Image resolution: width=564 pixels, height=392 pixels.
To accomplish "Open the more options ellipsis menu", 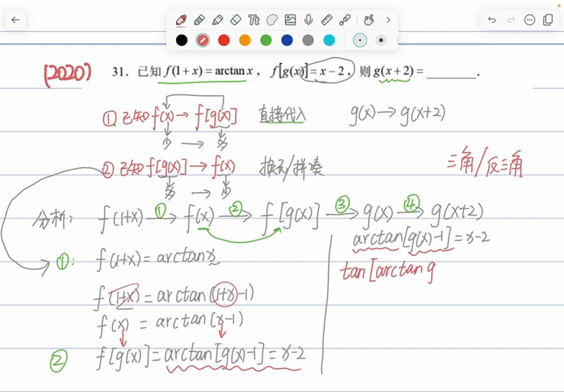I will click(530, 20).
